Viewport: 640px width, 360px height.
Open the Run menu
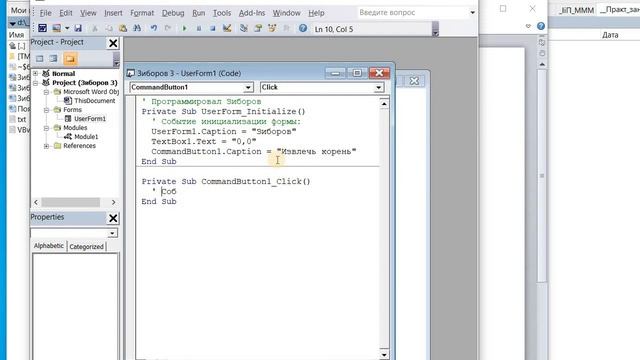pos(199,13)
